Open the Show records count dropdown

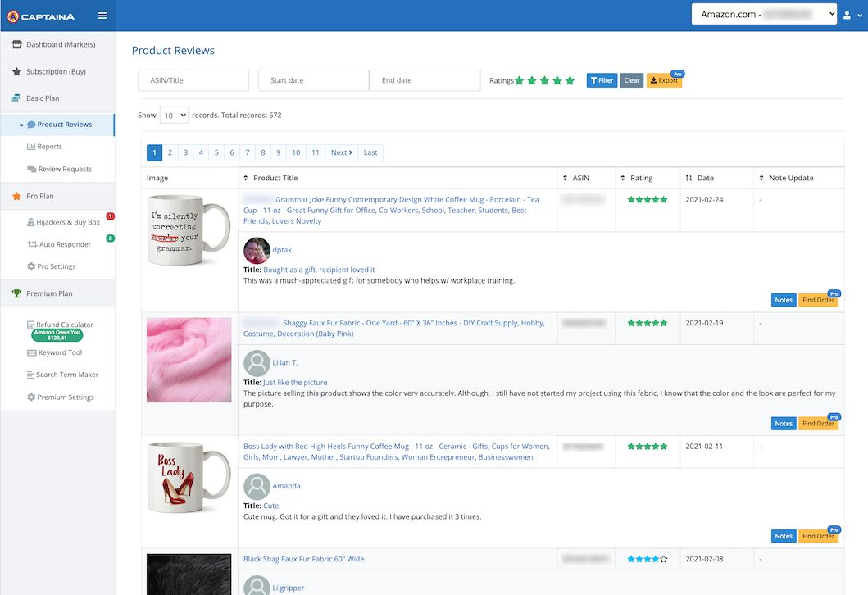click(174, 115)
